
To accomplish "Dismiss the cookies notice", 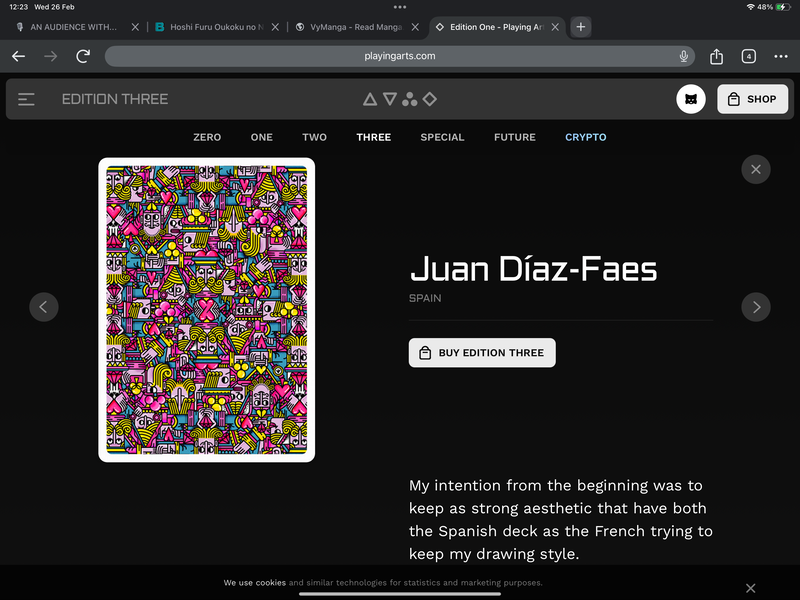I will (750, 588).
